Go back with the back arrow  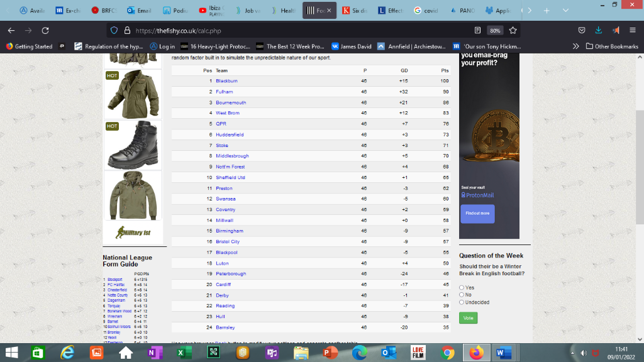pyautogui.click(x=11, y=30)
